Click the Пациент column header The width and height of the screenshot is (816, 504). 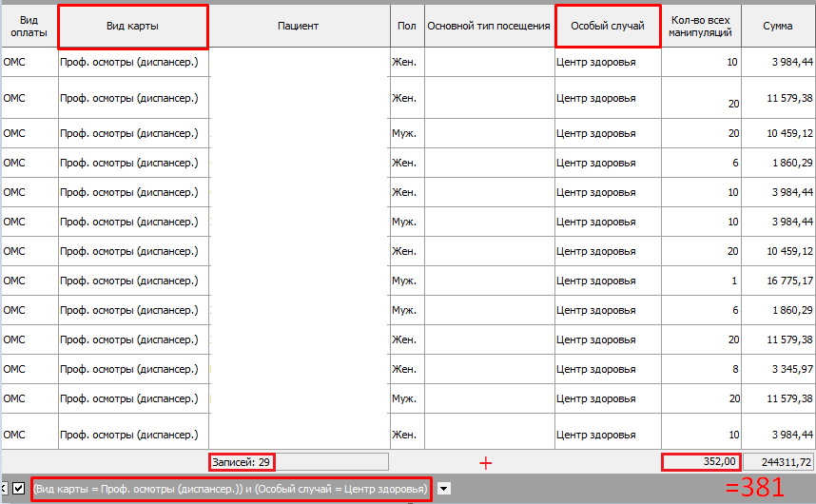coord(299,26)
